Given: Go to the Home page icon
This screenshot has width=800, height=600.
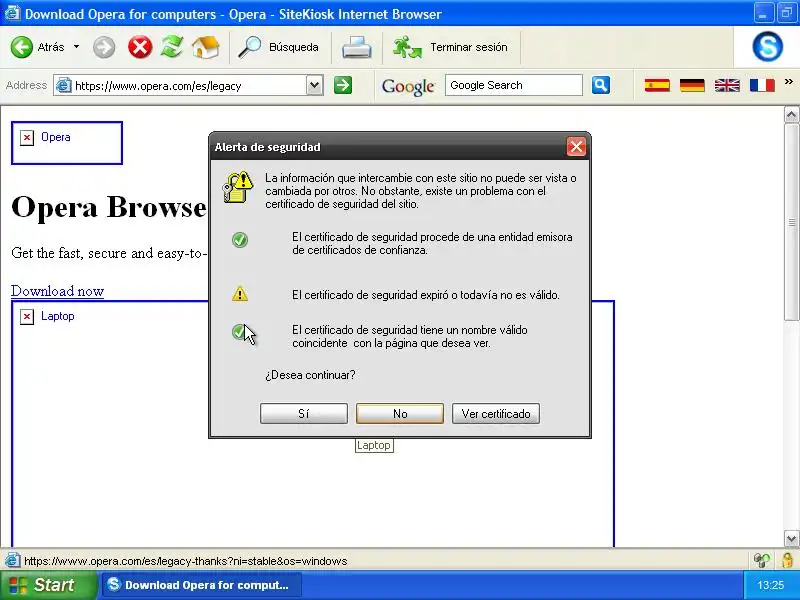Looking at the screenshot, I should pos(206,47).
